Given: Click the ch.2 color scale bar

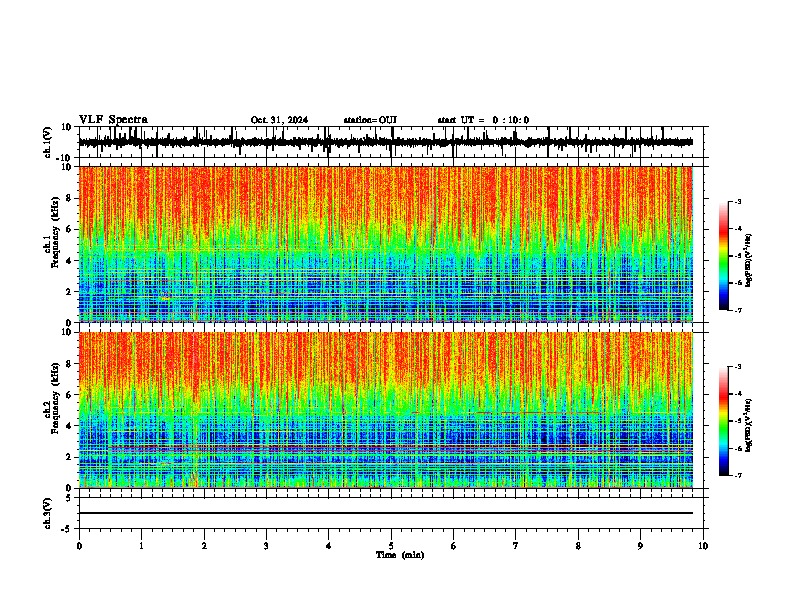Looking at the screenshot, I should coord(723,421).
